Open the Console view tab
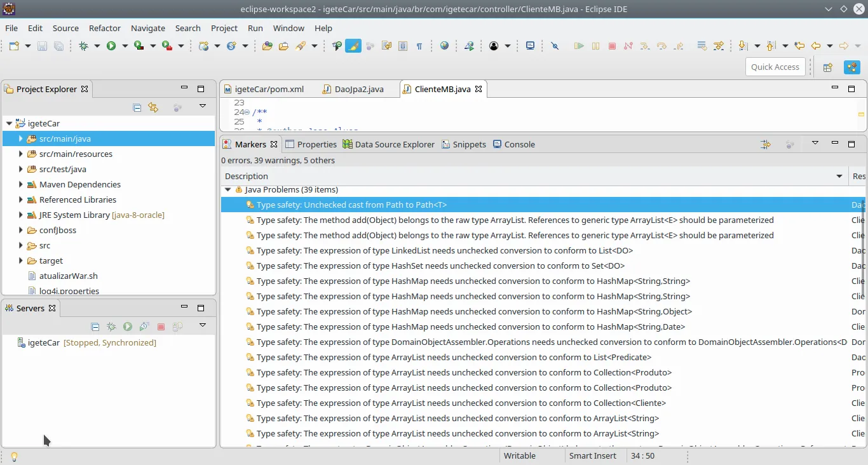Image resolution: width=868 pixels, height=465 pixels. [519, 144]
